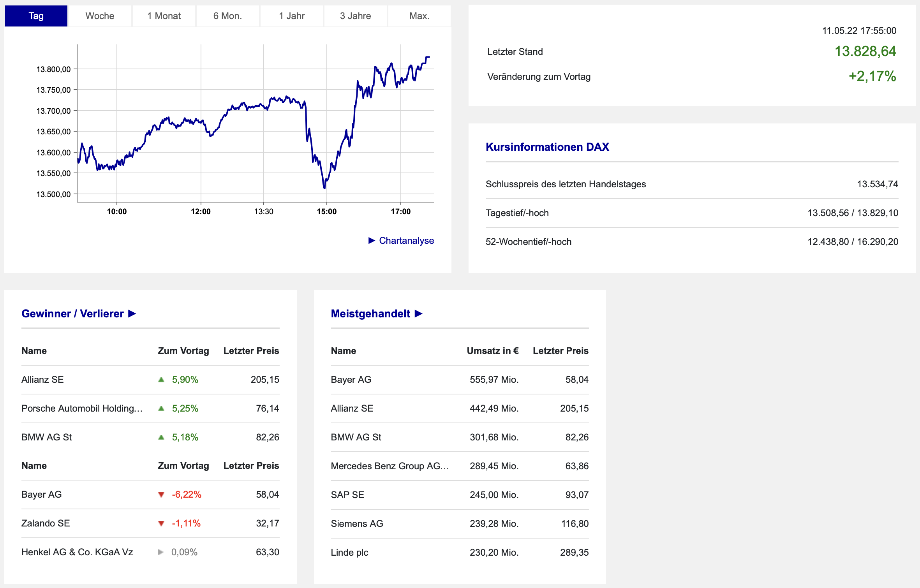Select BMW AG St in Gewinner list

click(47, 437)
